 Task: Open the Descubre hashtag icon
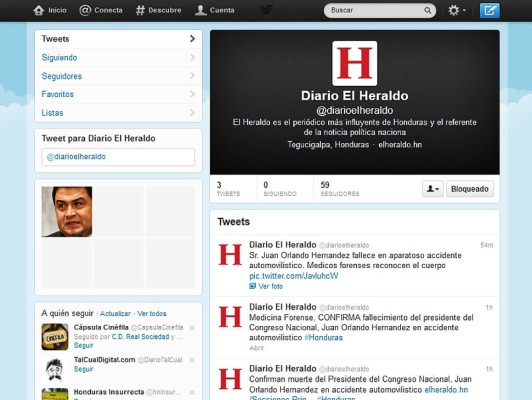pyautogui.click(x=140, y=10)
